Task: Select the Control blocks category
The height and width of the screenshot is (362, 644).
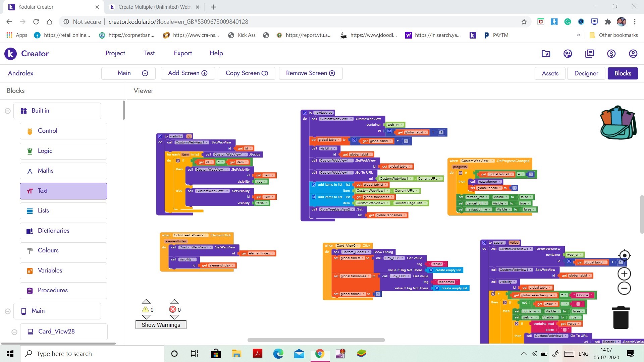Action: (63, 131)
